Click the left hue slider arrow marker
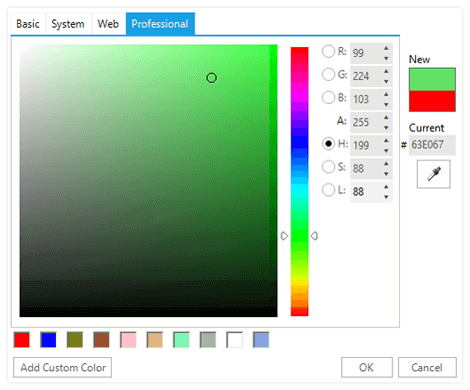Image resolution: width=470 pixels, height=390 pixels. point(284,236)
